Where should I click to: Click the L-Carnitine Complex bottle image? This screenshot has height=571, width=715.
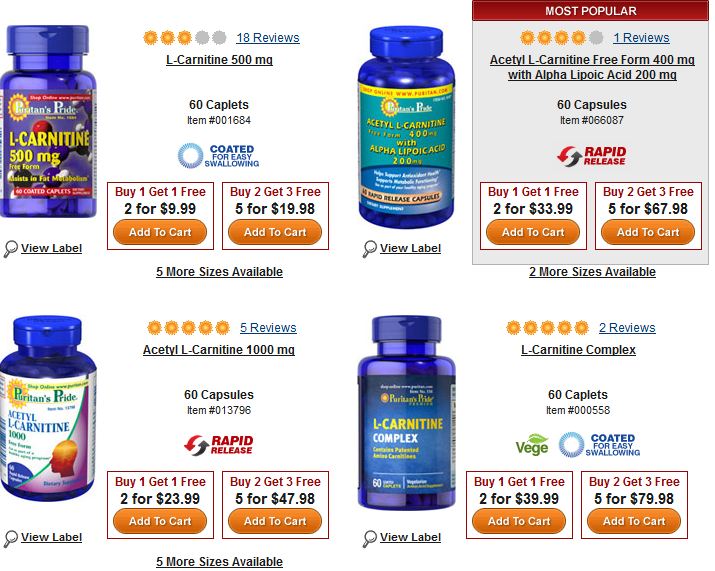pyautogui.click(x=407, y=413)
